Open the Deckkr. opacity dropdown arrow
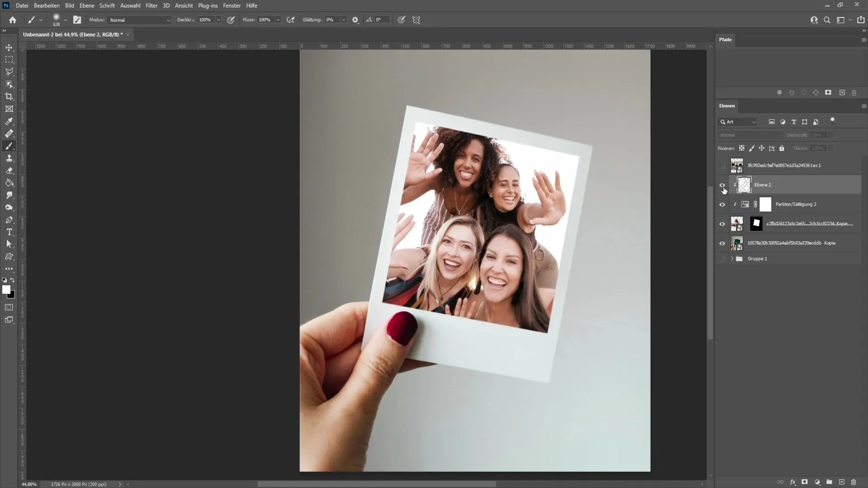Viewport: 868px width, 488px height. (x=218, y=20)
